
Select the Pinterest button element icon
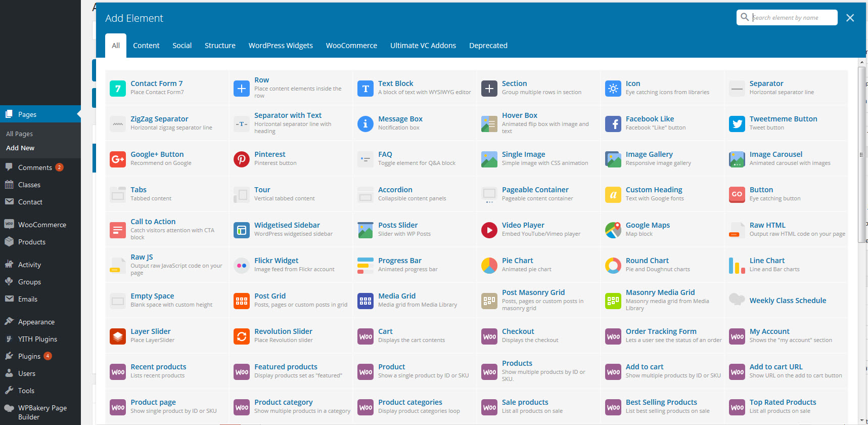pos(242,159)
